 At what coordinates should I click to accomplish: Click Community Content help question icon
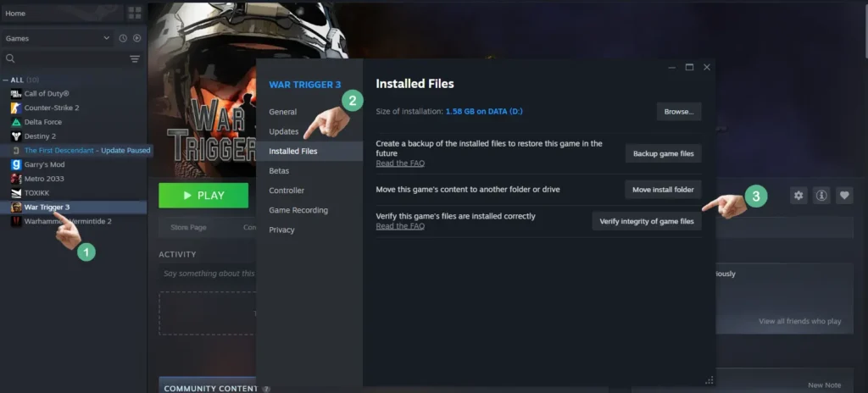click(x=266, y=389)
